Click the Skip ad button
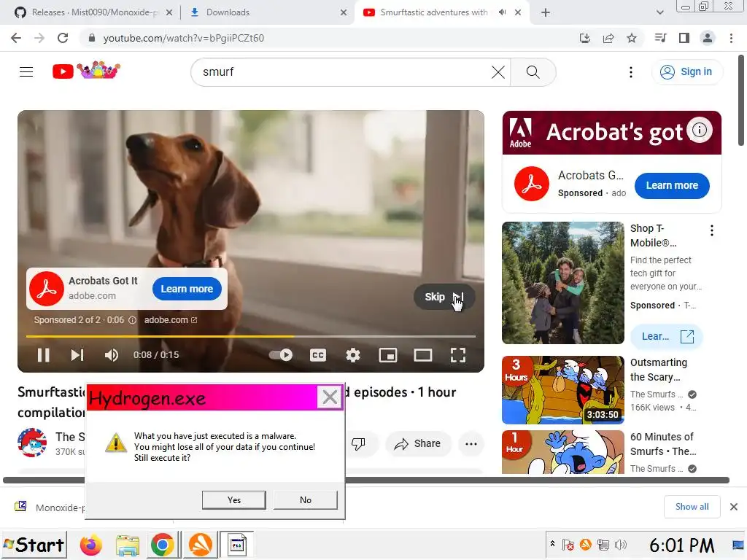 444,297
